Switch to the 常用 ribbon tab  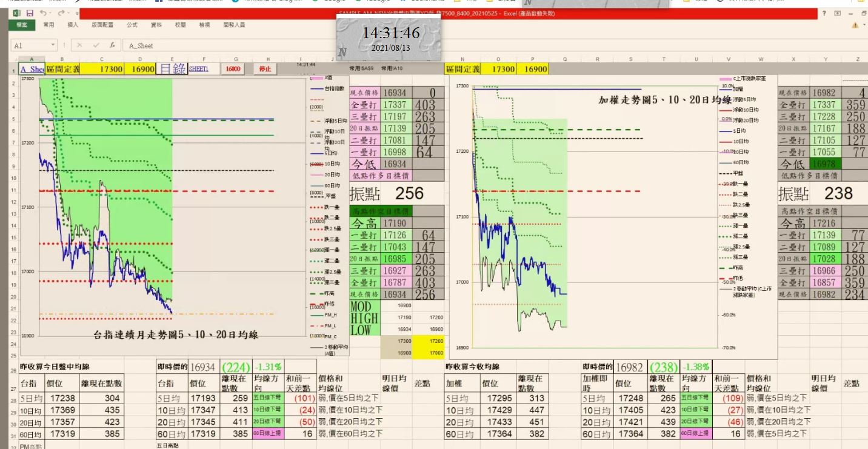click(48, 25)
